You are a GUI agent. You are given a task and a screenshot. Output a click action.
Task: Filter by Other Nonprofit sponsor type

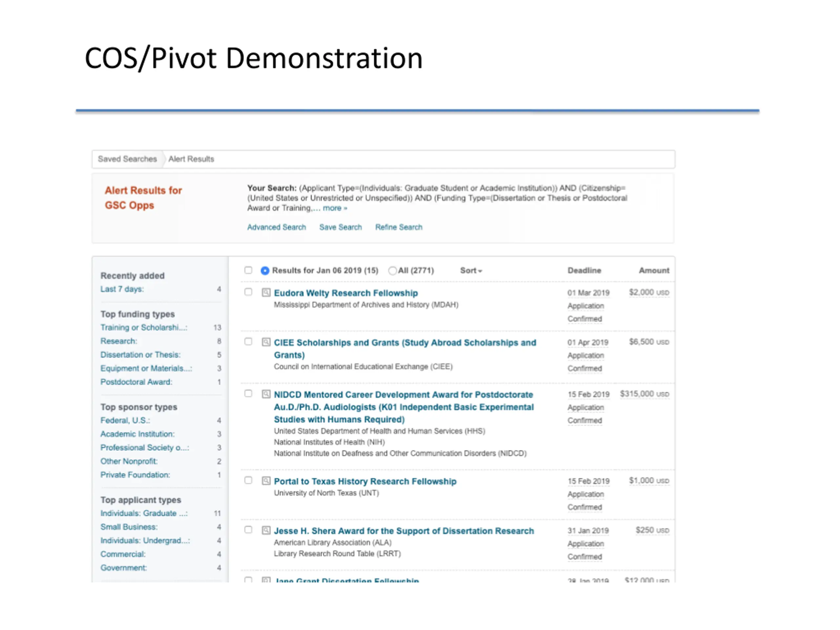click(129, 461)
